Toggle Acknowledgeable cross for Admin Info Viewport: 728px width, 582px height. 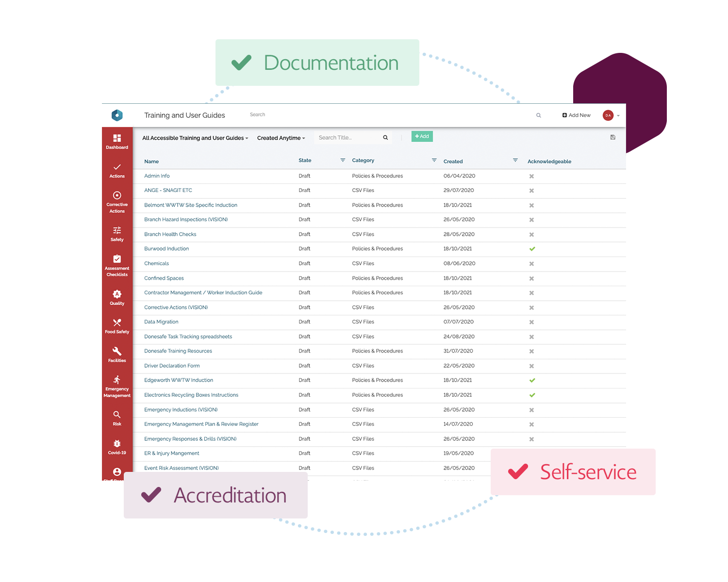[x=531, y=177]
